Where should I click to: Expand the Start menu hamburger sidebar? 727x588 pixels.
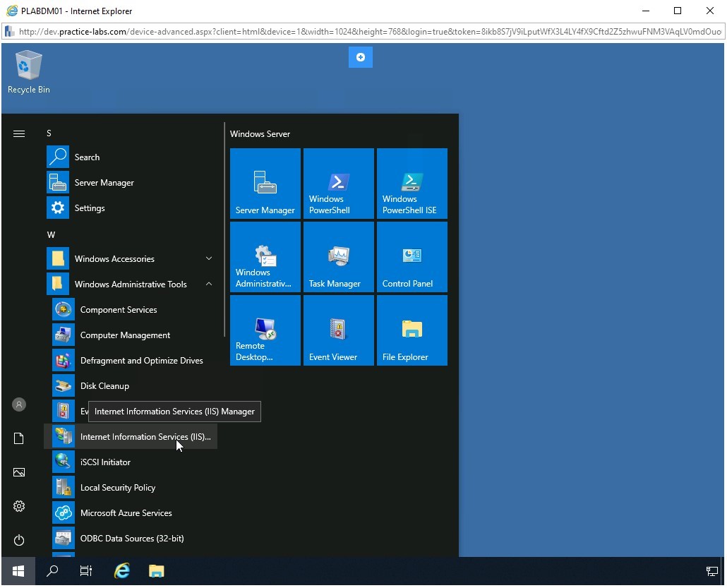19,133
